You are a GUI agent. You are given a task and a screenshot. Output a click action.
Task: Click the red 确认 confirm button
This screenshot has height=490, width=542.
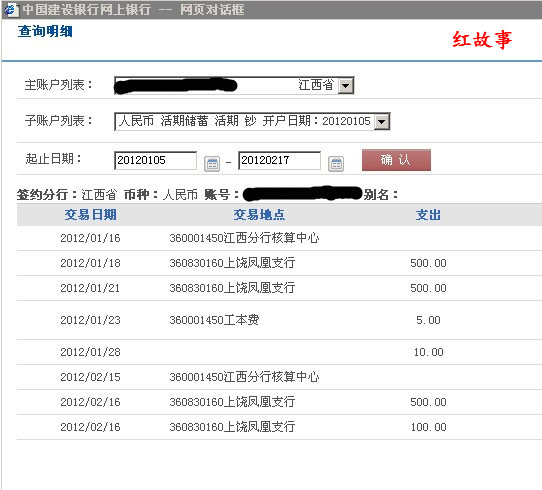click(x=396, y=160)
